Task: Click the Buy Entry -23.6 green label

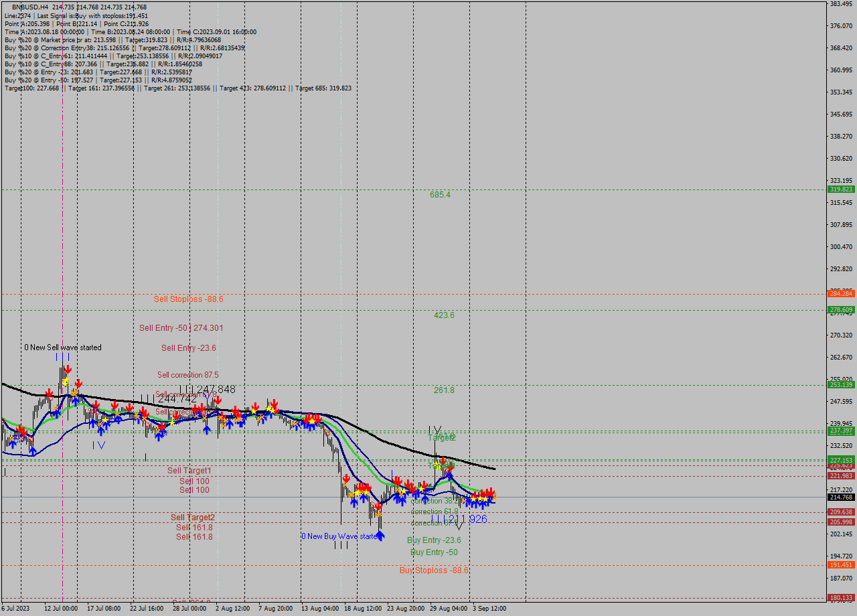Action: pyautogui.click(x=434, y=540)
